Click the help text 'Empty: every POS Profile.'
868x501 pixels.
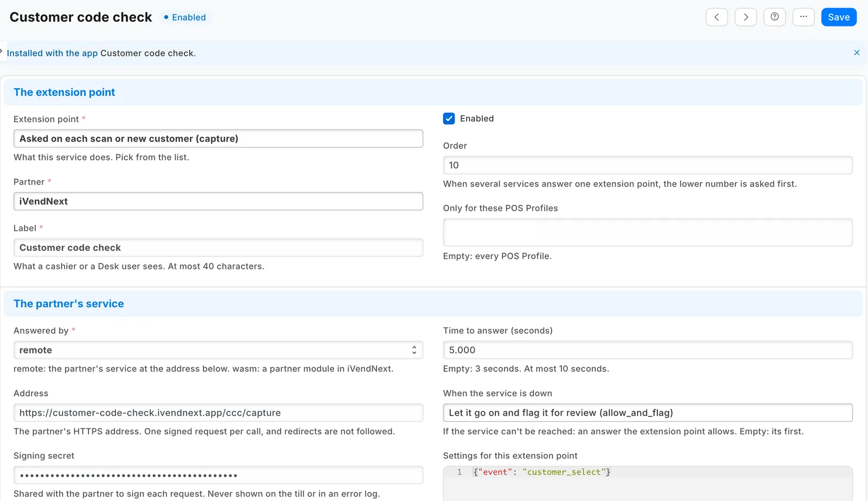pyautogui.click(x=497, y=256)
